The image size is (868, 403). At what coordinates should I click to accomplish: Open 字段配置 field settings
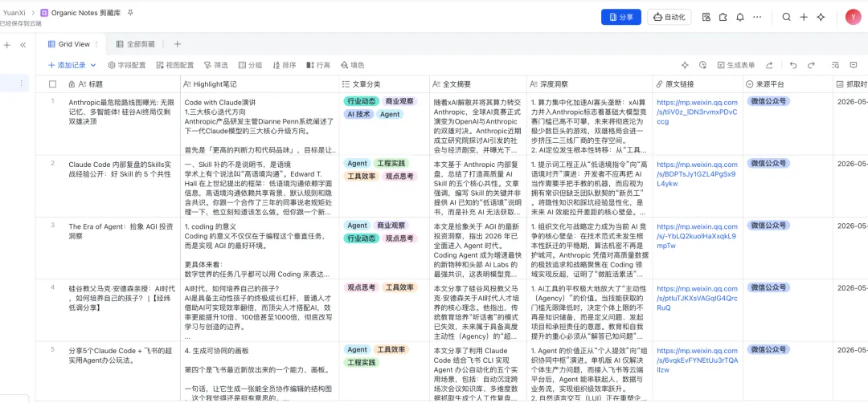tap(127, 65)
